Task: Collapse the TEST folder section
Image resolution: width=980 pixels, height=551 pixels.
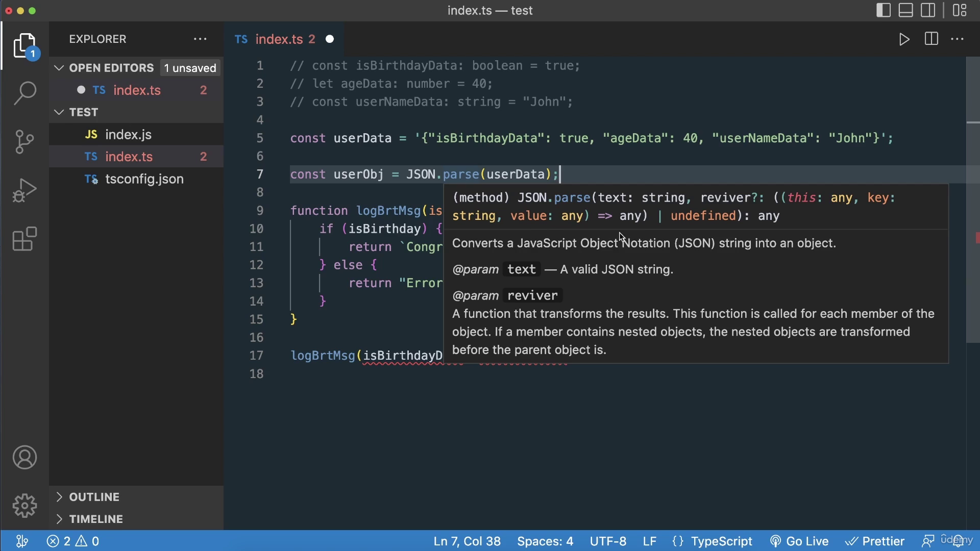Action: click(x=59, y=112)
